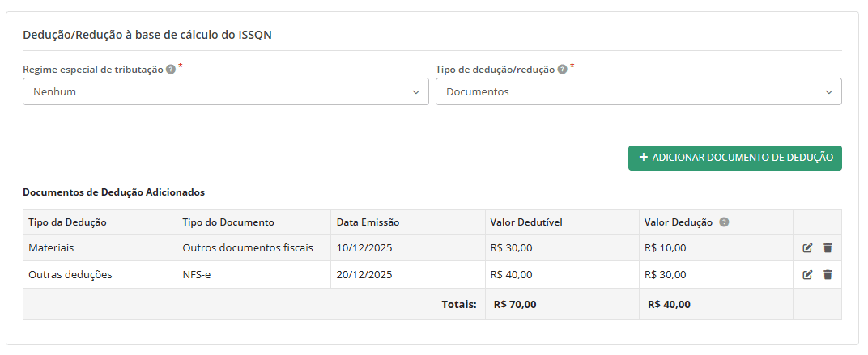Screen dimensions: 868x355
Task: Click the Tipo do Documento column header
Action: pos(228,222)
